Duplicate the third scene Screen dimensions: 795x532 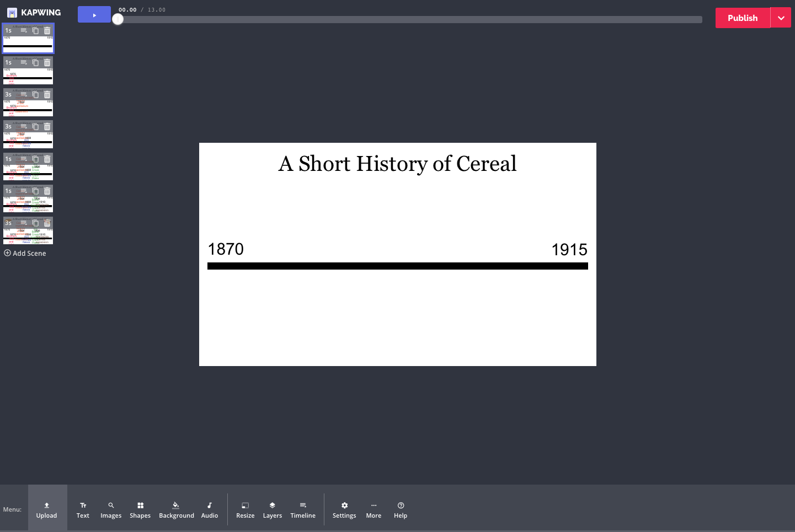tap(35, 95)
